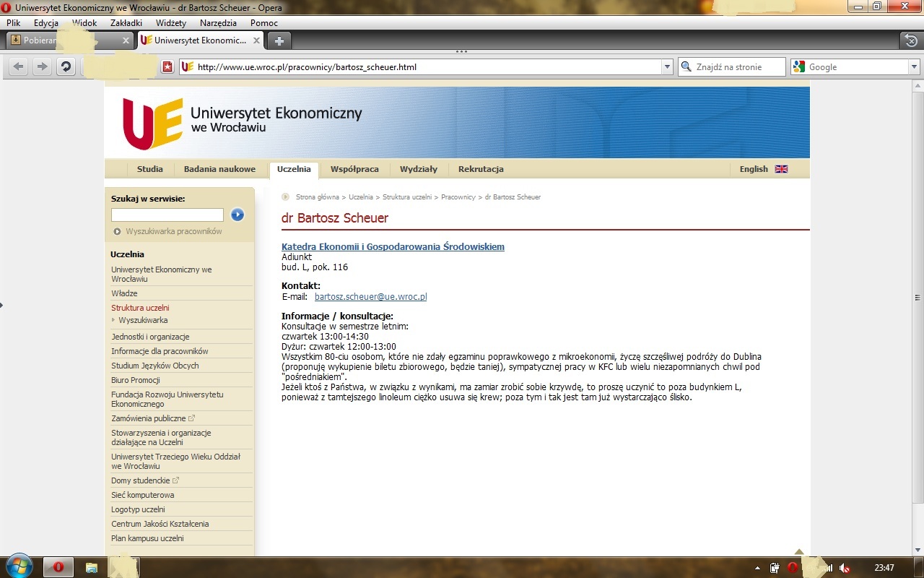Click the bartosz.scheuer@ue.wroc.pl email link

click(371, 297)
